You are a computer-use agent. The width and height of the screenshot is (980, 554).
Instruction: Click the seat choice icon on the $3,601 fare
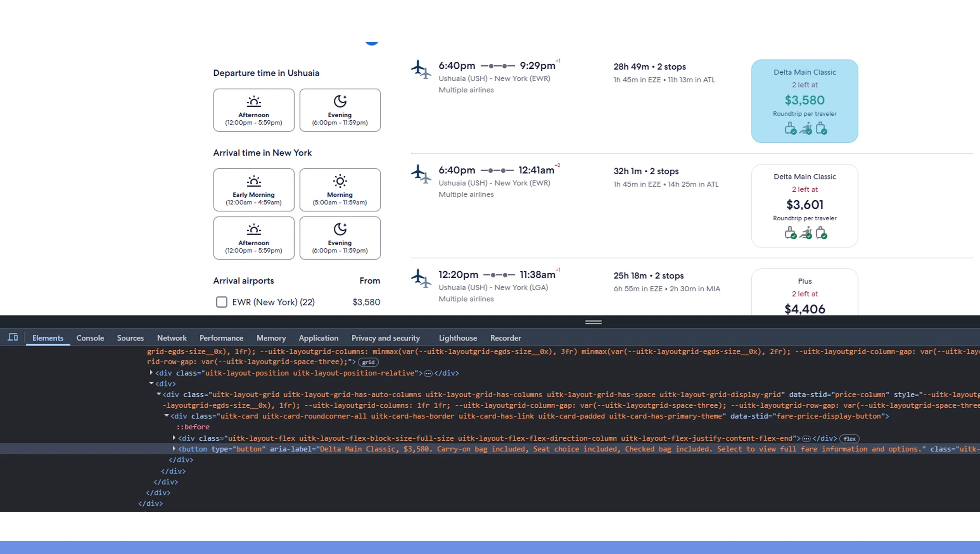(x=805, y=233)
